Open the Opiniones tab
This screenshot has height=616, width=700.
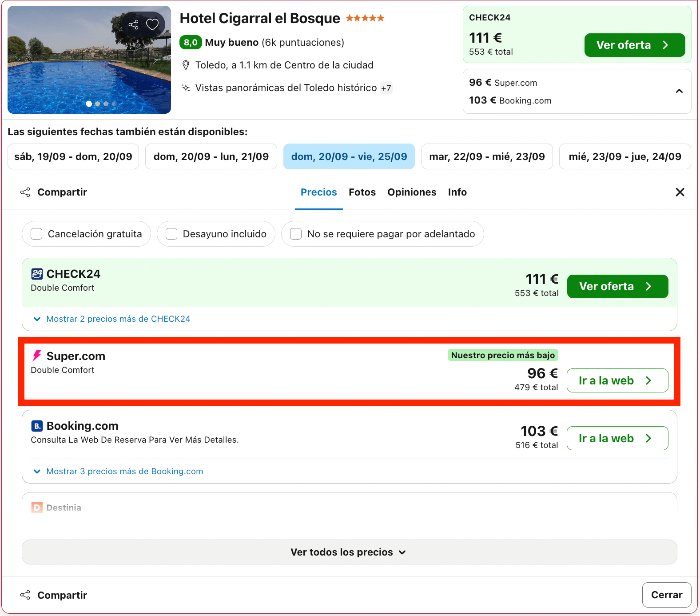(x=412, y=192)
